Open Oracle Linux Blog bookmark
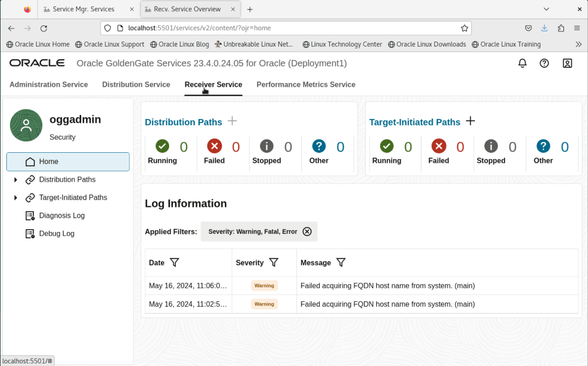Viewport: 588px width, 366px height. point(179,44)
